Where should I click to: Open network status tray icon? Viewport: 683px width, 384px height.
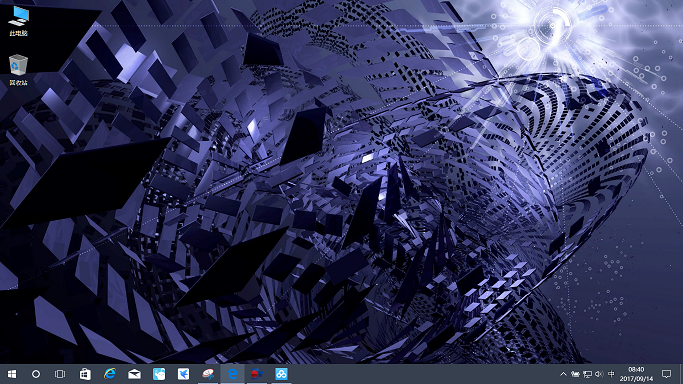(588, 374)
